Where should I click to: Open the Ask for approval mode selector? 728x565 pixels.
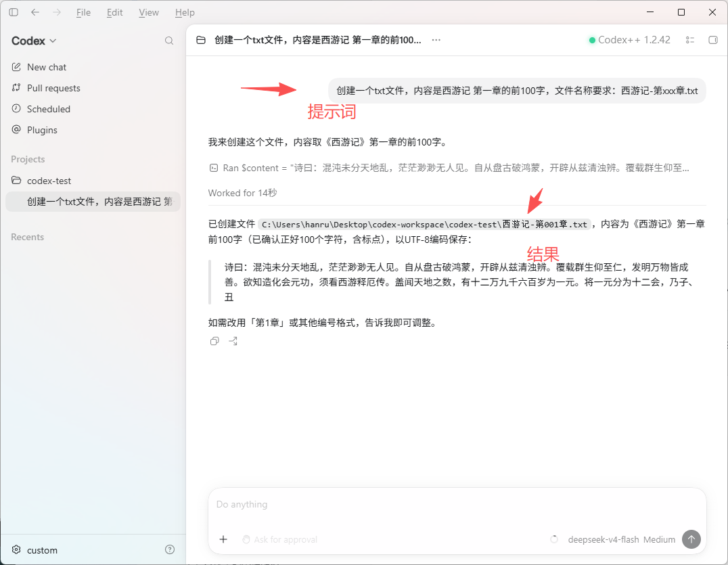click(279, 539)
